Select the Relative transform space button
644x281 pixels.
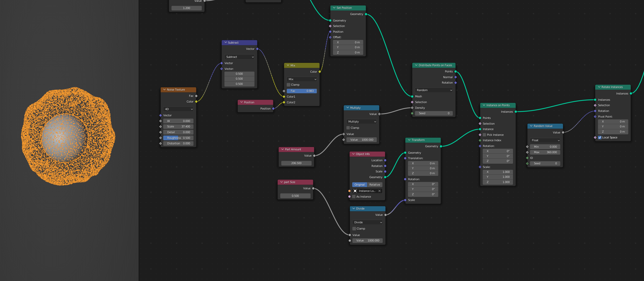tap(375, 185)
